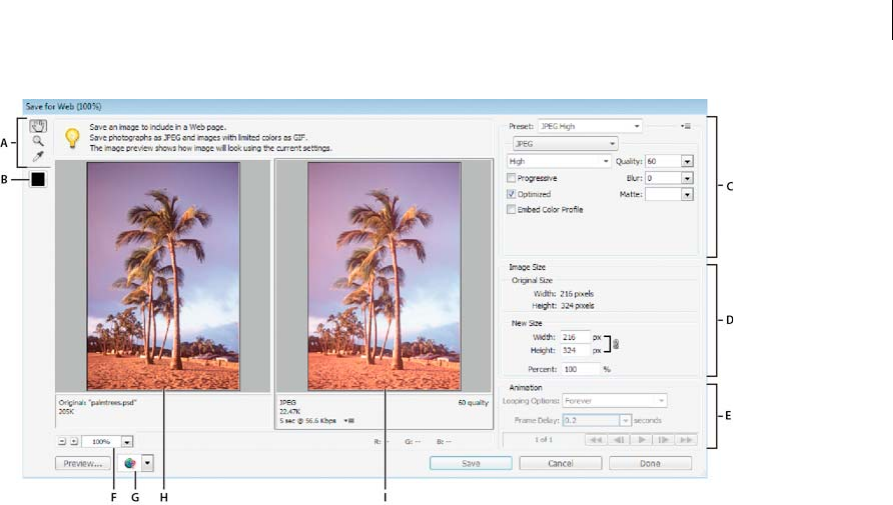Toggle the constrain proportions link icon

point(616,344)
